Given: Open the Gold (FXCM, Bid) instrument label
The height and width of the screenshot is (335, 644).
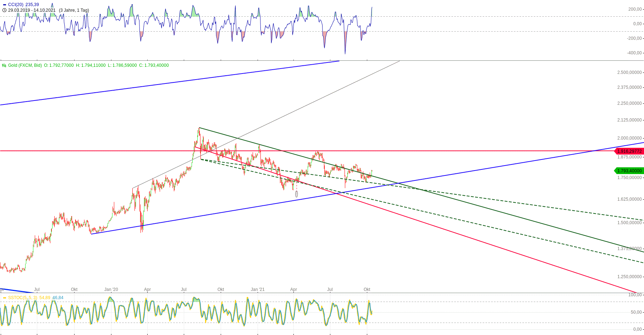Looking at the screenshot, I should pos(24,65).
